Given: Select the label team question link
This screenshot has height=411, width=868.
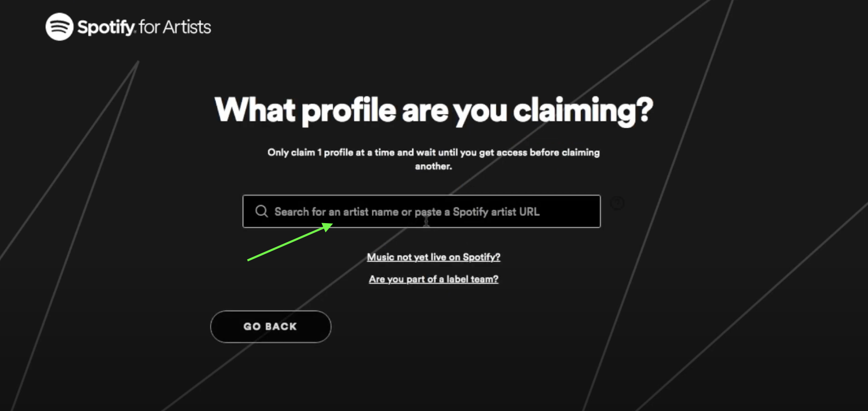Looking at the screenshot, I should (x=433, y=279).
